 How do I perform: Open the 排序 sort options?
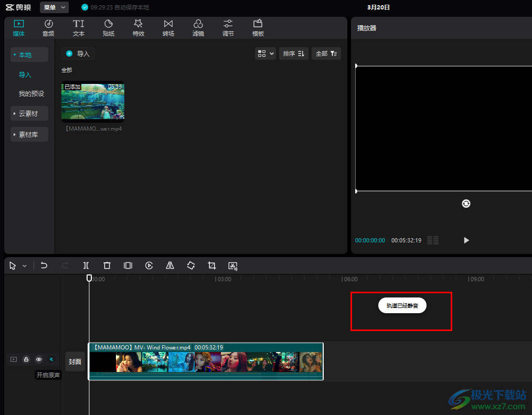point(293,54)
